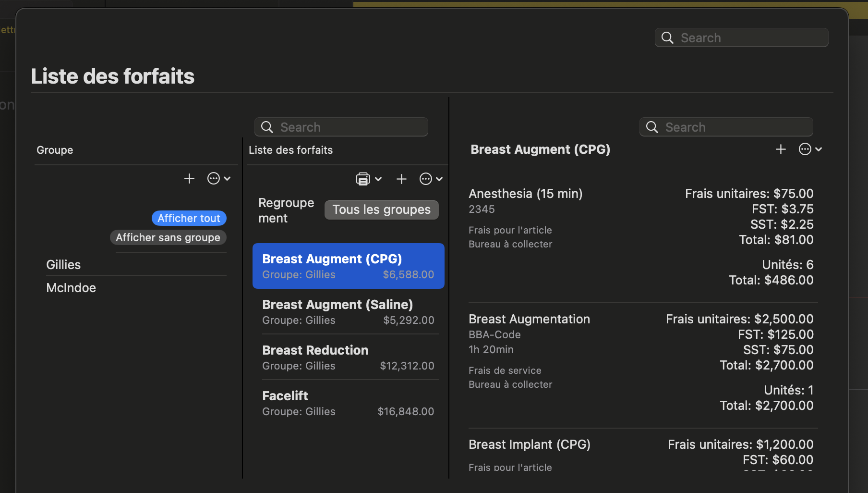
Task: Click the Unités: 6 value
Action: [787, 265]
